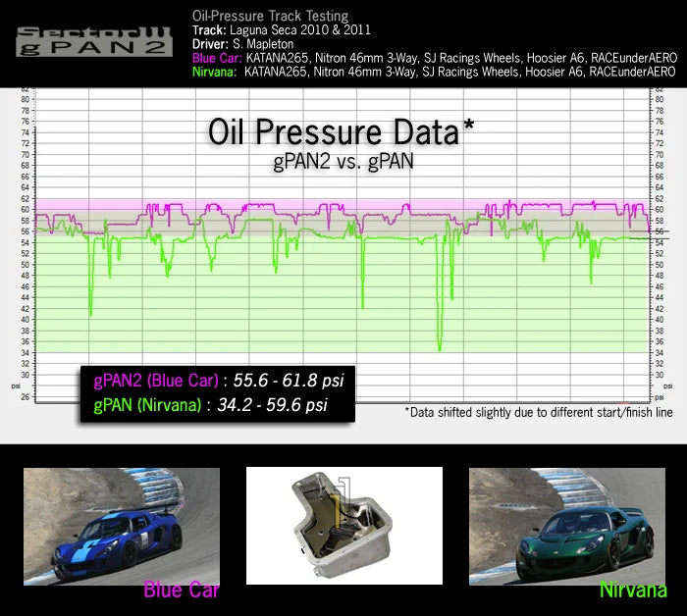Click the 46 label on right axis
Image resolution: width=687 pixels, height=616 pixels.
pos(659,286)
